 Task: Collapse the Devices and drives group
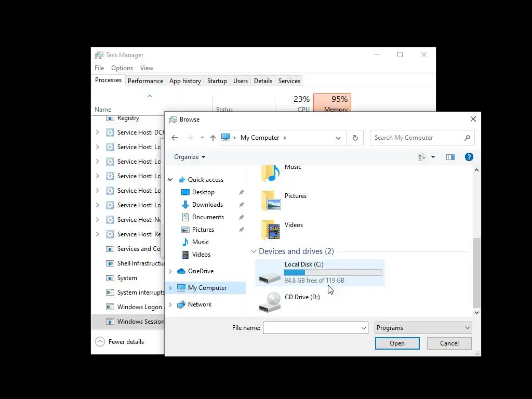pos(254,251)
